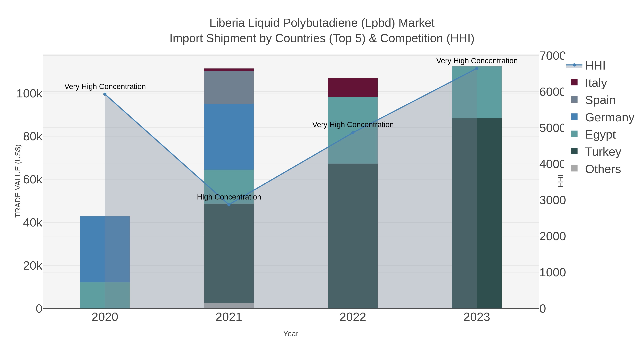
Task: Click the Spain bar segment in 2021
Action: click(229, 87)
